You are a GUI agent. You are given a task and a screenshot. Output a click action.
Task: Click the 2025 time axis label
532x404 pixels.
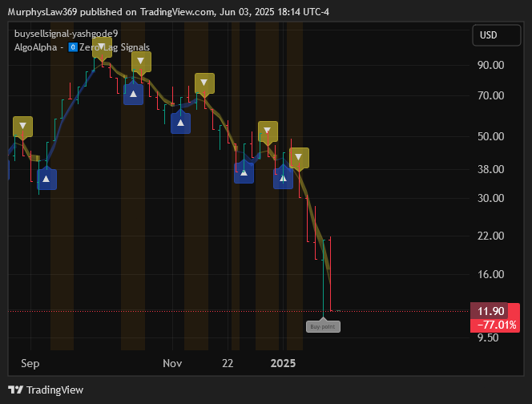[x=283, y=363]
